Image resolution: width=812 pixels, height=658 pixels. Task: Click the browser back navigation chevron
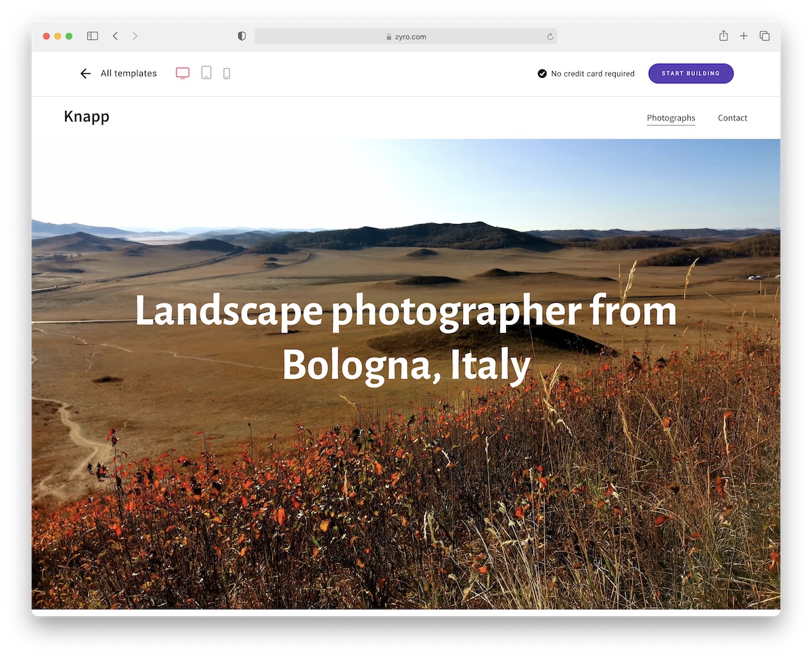[x=116, y=36]
